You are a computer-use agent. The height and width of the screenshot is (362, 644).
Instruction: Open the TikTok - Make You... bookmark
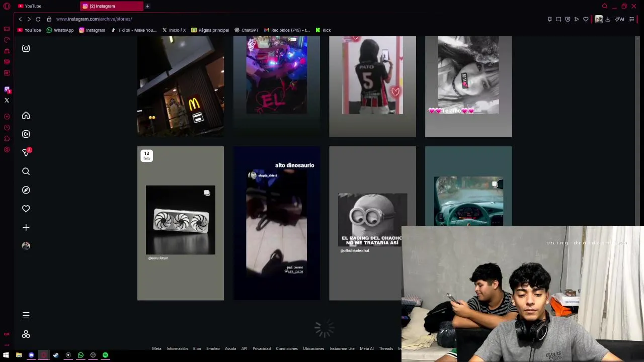pyautogui.click(x=133, y=30)
